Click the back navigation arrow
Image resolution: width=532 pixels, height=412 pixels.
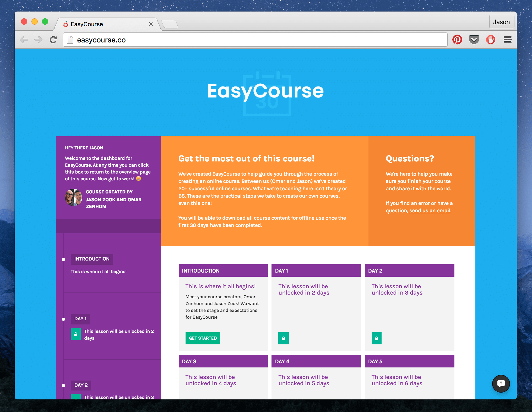[24, 40]
